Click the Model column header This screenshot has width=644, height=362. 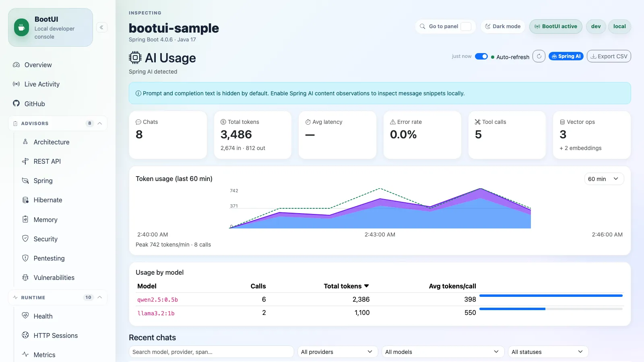147,286
